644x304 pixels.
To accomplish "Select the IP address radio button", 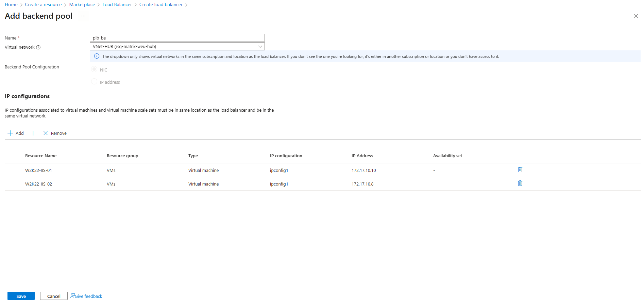I will pos(94,82).
